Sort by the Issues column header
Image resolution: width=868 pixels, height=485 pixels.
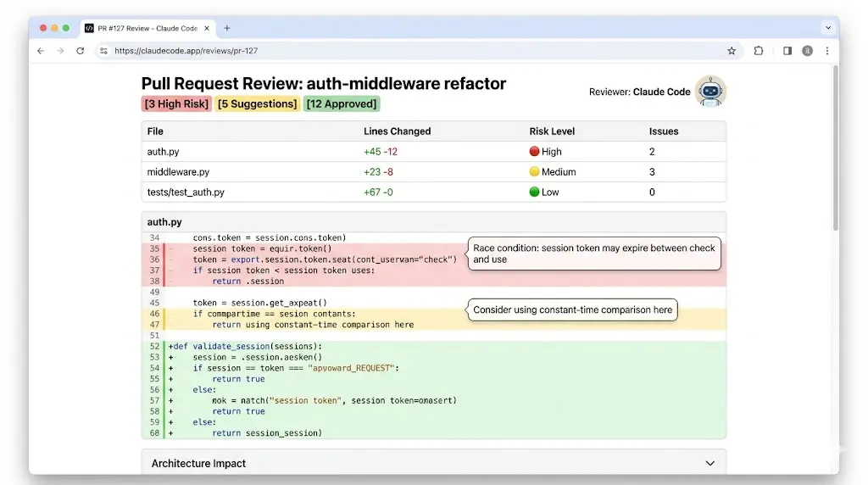[664, 131]
